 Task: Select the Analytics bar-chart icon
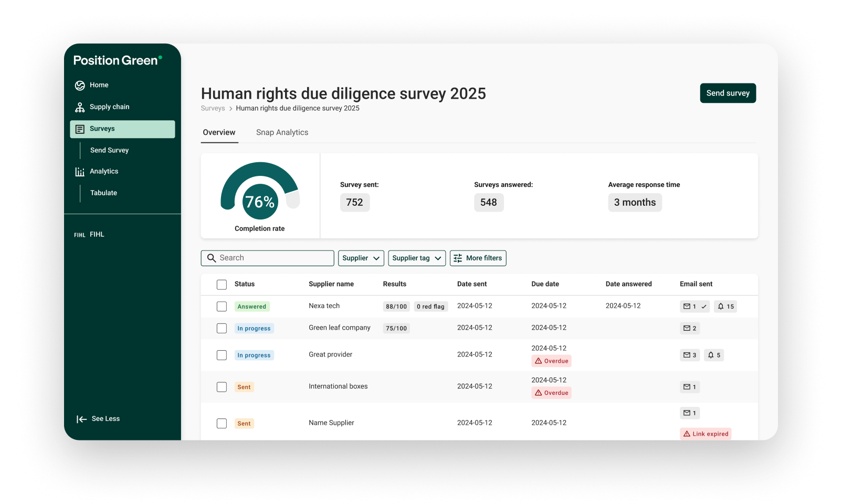coord(80,171)
